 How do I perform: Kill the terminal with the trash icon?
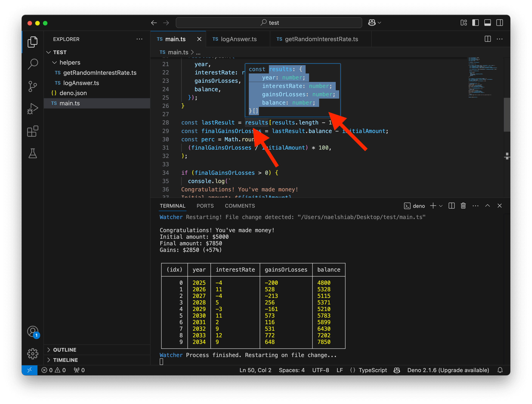tap(463, 206)
